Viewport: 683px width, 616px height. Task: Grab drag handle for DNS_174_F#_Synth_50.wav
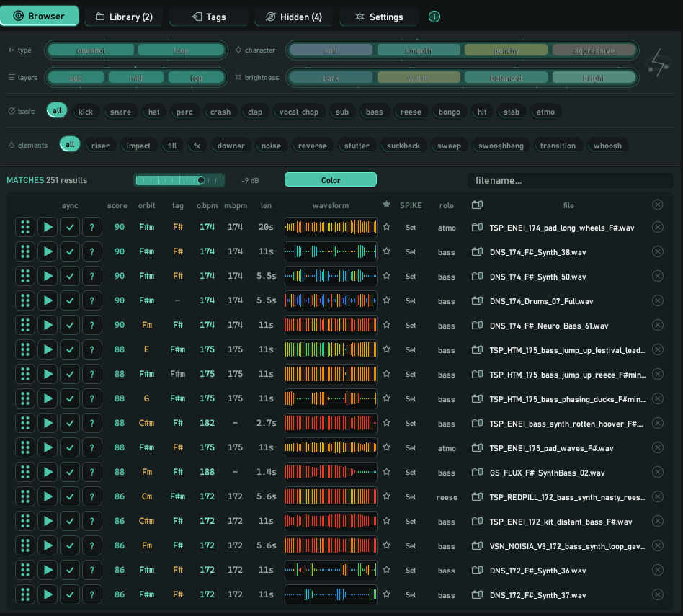click(25, 276)
